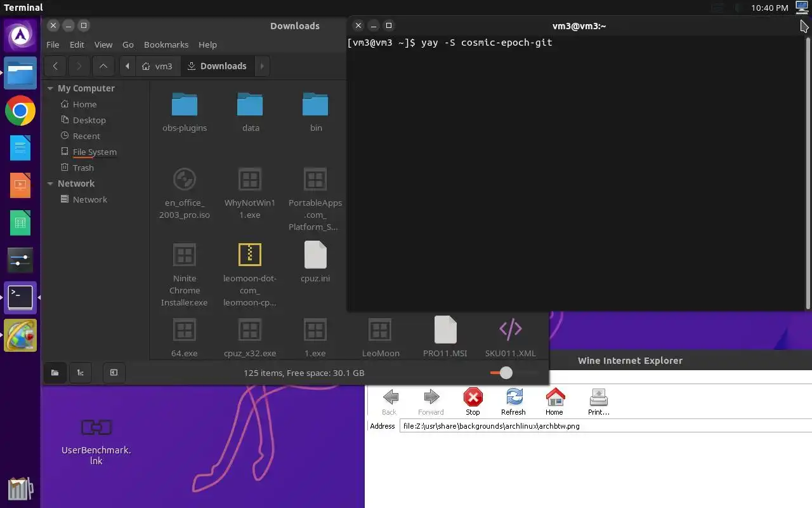Screen dimensions: 812x508
Task: Click Back in Wine Internet Explorer
Action: (390, 402)
